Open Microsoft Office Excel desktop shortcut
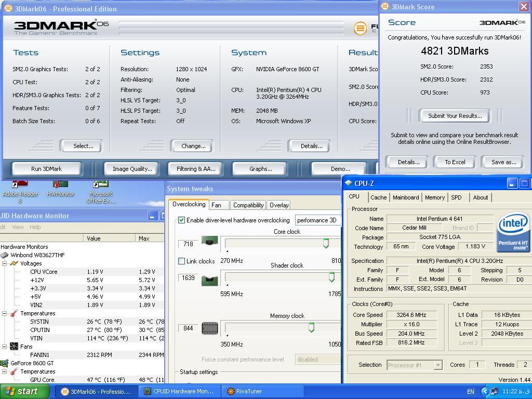532x399 pixels. tap(101, 192)
